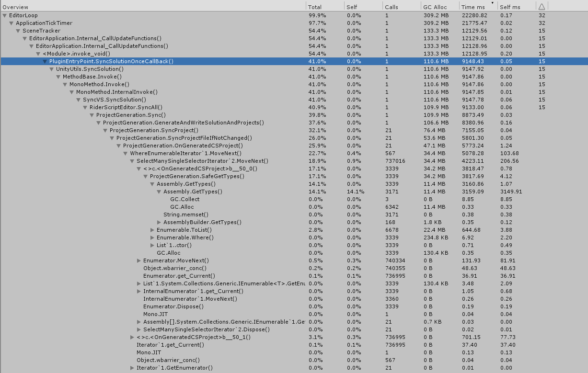Select GC.Alloc row with 130.4 KB
This screenshot has width=588, height=373.
point(294,253)
